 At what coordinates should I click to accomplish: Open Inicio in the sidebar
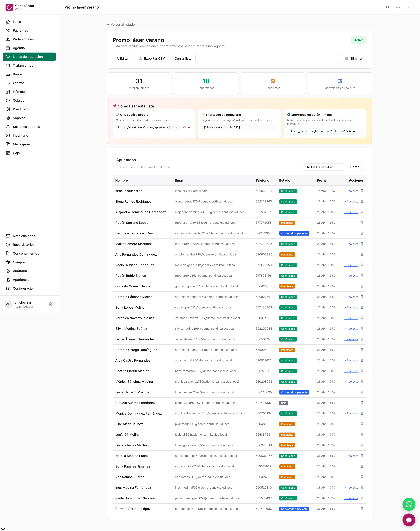click(29, 22)
